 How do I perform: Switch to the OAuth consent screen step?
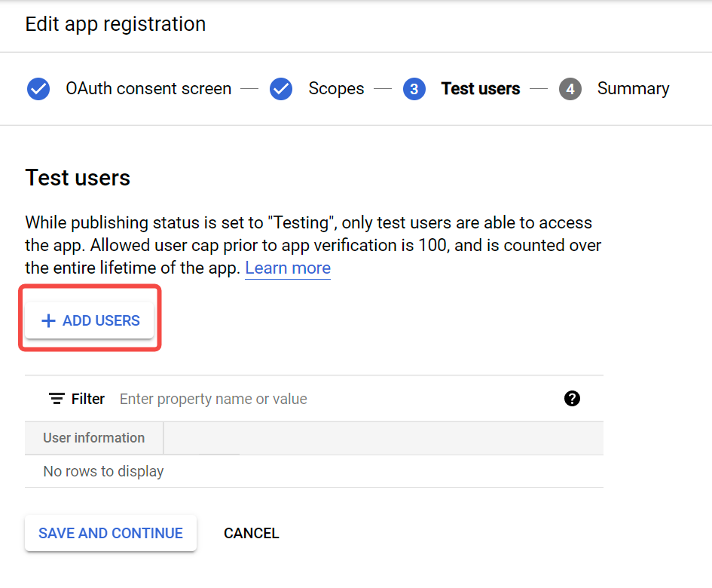click(x=148, y=88)
